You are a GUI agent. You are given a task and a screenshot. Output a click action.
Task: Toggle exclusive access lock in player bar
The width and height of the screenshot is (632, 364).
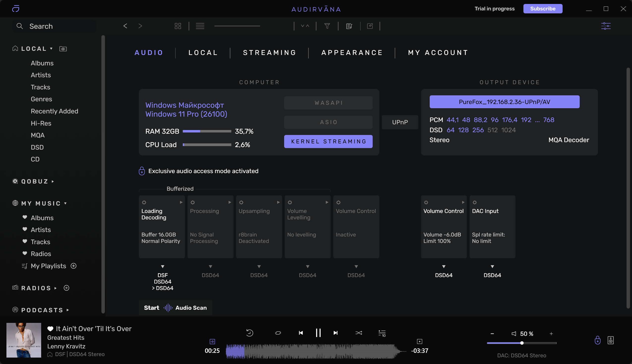pos(598,340)
